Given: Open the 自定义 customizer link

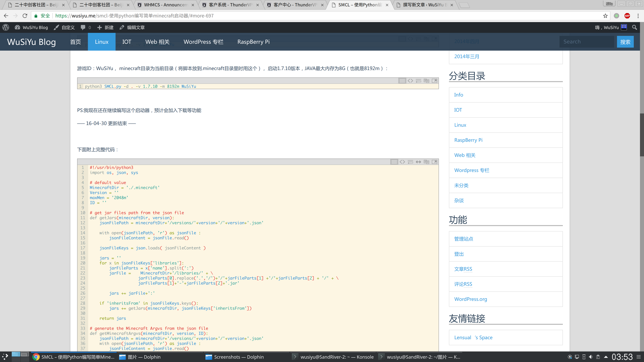Looking at the screenshot, I should click(x=64, y=27).
